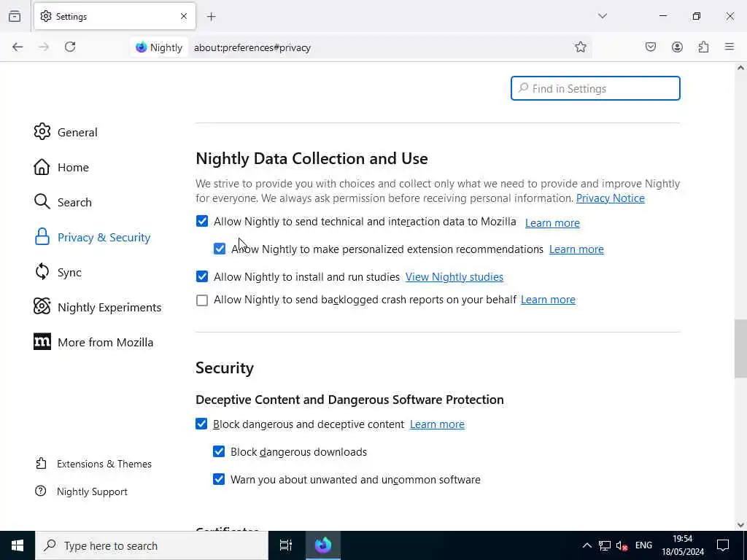Uncheck send technical and interaction data checkbox

(x=202, y=221)
